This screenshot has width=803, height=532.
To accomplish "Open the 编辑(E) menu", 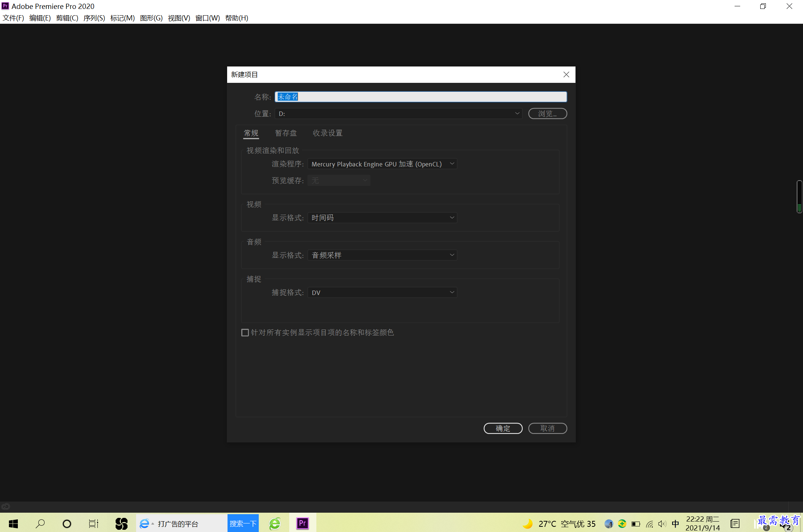I will [x=40, y=18].
